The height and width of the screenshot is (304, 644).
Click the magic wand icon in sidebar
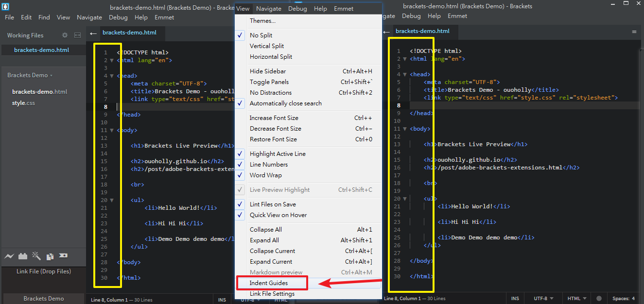[36, 256]
